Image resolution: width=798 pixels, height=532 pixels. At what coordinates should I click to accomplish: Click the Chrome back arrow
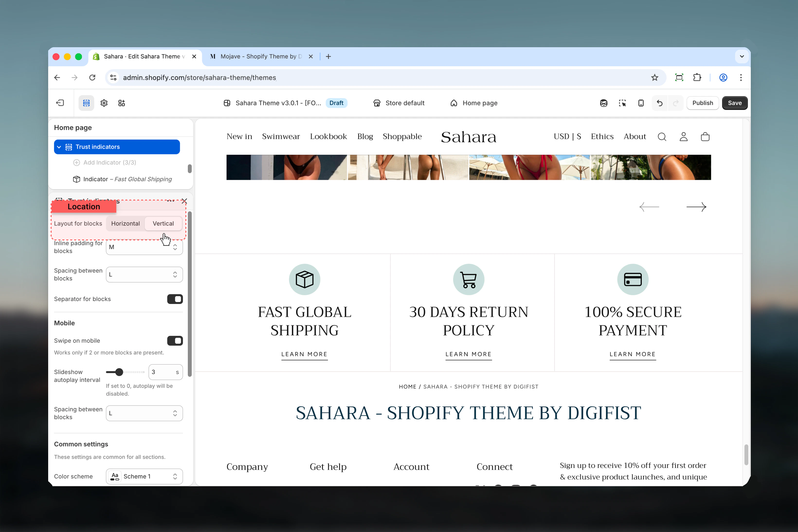[57, 78]
